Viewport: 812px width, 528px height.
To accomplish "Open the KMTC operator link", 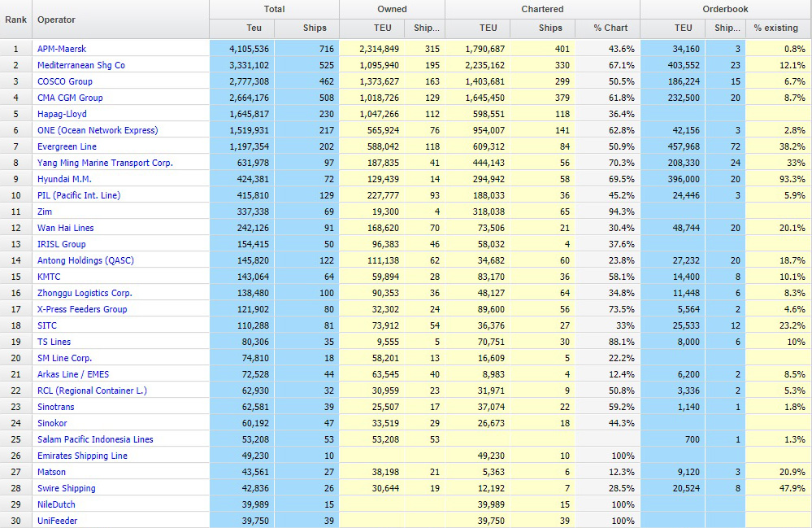I will [49, 277].
